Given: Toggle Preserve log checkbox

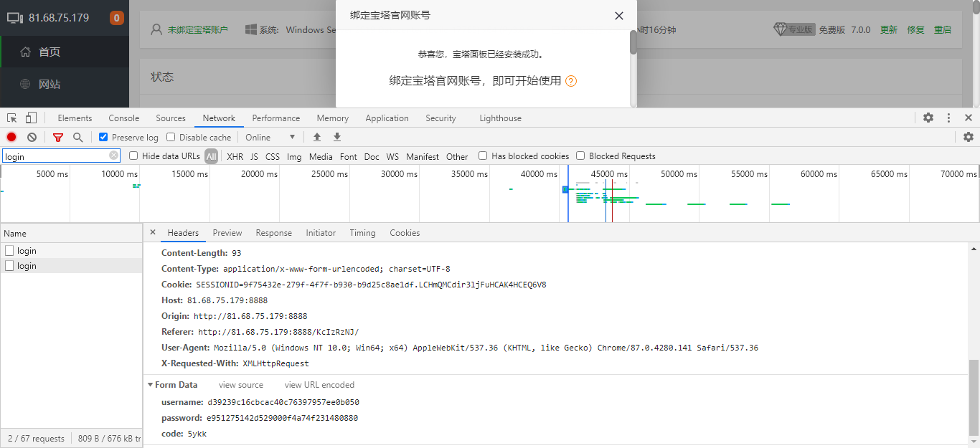Looking at the screenshot, I should (103, 137).
